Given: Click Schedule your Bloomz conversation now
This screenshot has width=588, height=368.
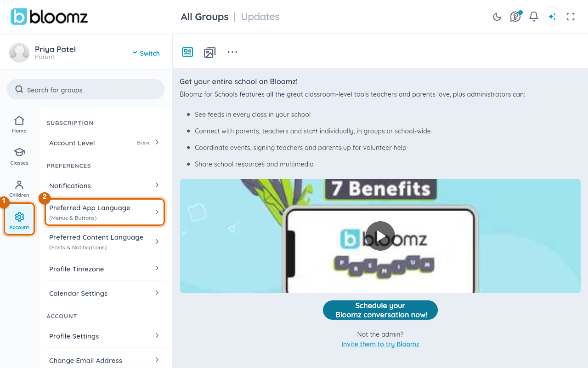Looking at the screenshot, I should 380,310.
